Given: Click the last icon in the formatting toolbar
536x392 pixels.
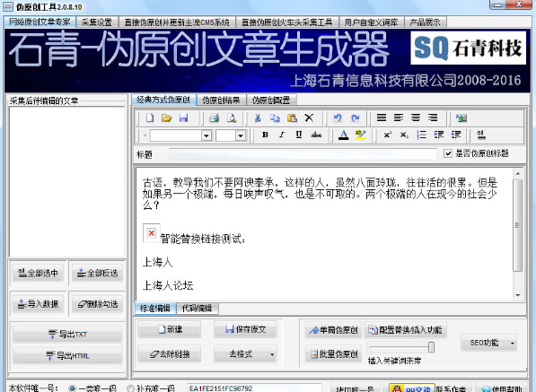Looking at the screenshot, I should tap(481, 135).
